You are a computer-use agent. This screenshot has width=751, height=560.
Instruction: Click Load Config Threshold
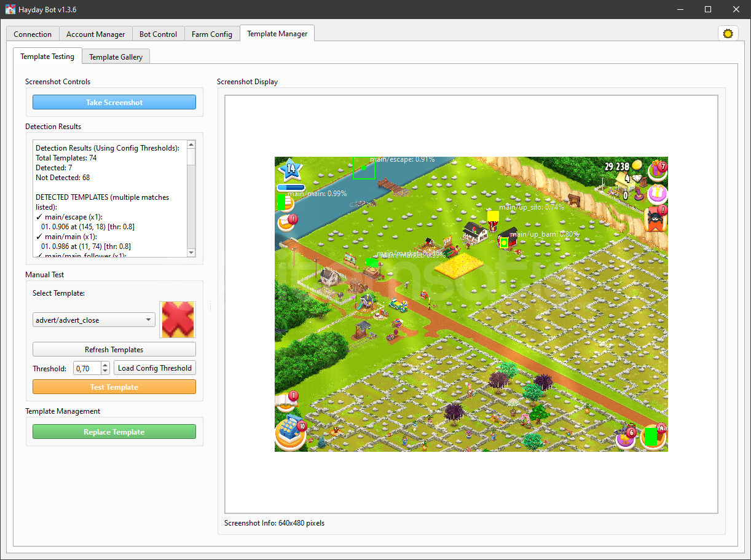[x=155, y=368]
